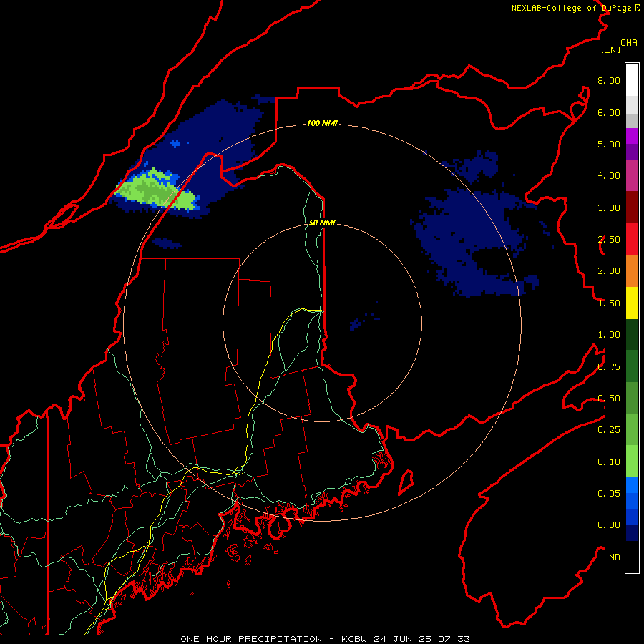Screen dimensions: 644x644
Task: Select the 6.00 scale value
Action: [609, 112]
